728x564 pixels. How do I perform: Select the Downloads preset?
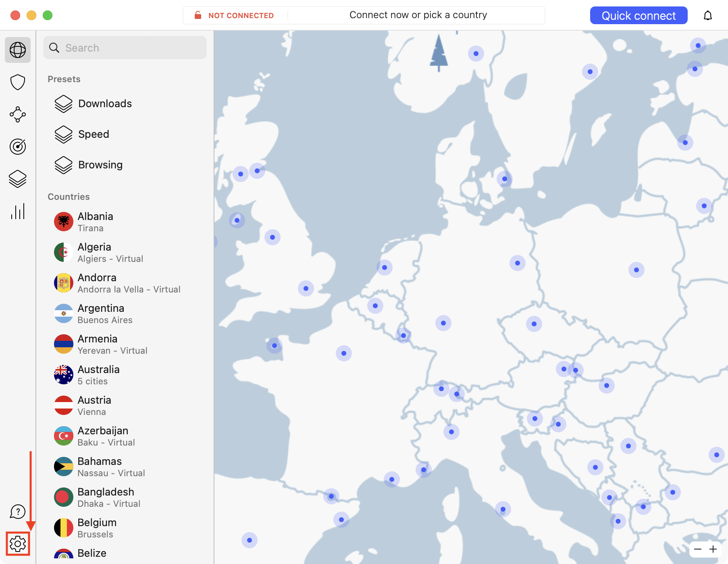[x=105, y=104]
